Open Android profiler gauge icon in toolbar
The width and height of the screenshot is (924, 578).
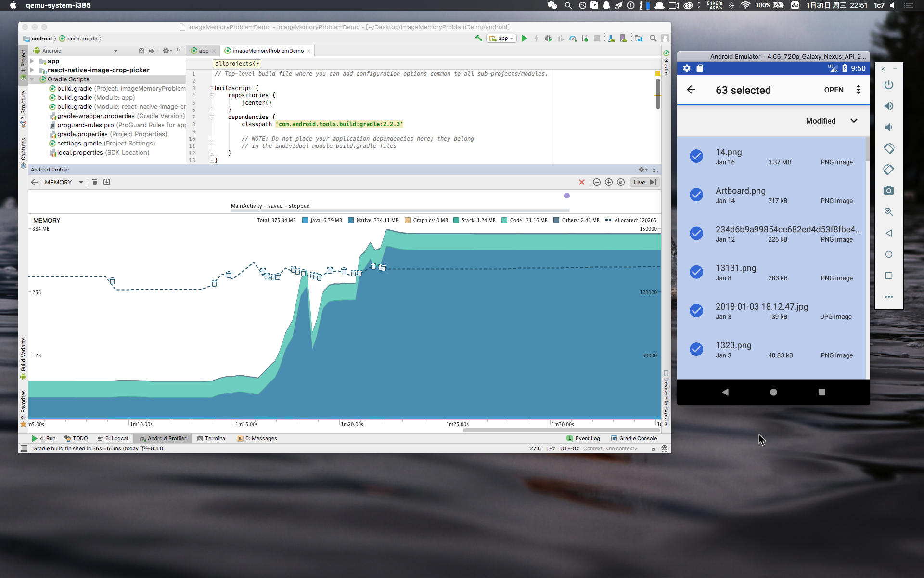pos(573,38)
